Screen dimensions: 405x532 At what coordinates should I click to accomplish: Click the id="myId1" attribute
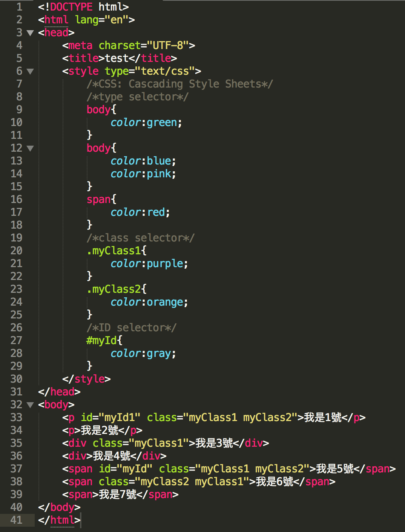click(x=111, y=417)
